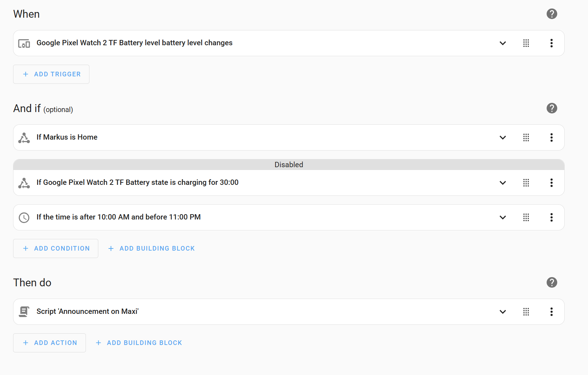Click drag handle on disabled charging condition
This screenshot has height=375, width=588.
[526, 183]
